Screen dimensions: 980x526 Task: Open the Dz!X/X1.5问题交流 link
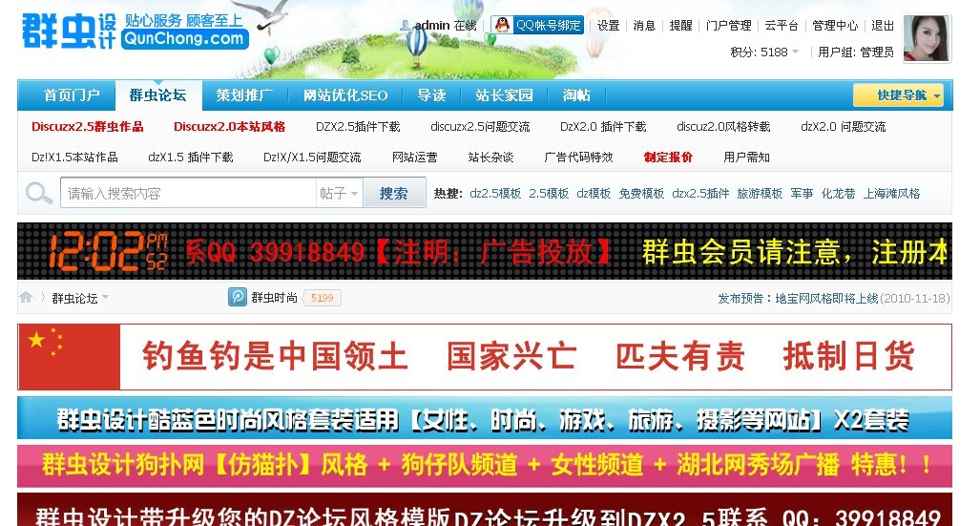point(312,157)
